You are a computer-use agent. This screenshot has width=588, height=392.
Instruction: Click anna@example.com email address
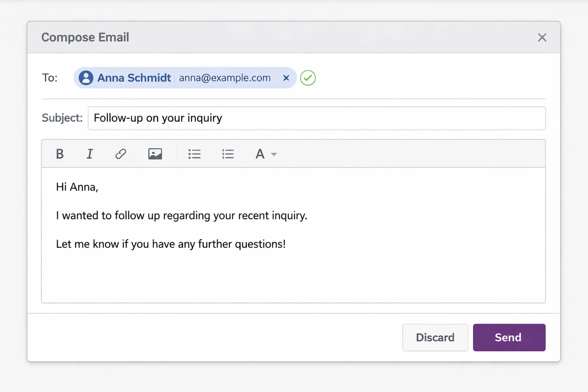(225, 78)
